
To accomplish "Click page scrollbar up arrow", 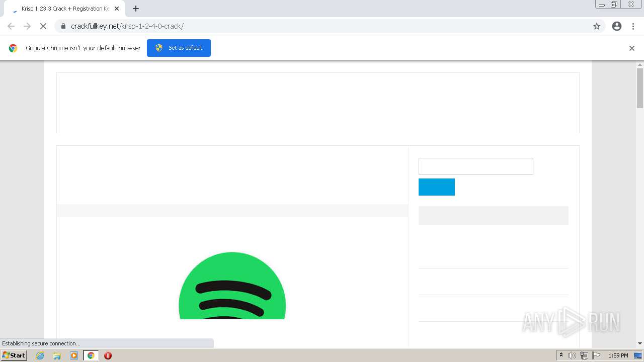I will (640, 65).
